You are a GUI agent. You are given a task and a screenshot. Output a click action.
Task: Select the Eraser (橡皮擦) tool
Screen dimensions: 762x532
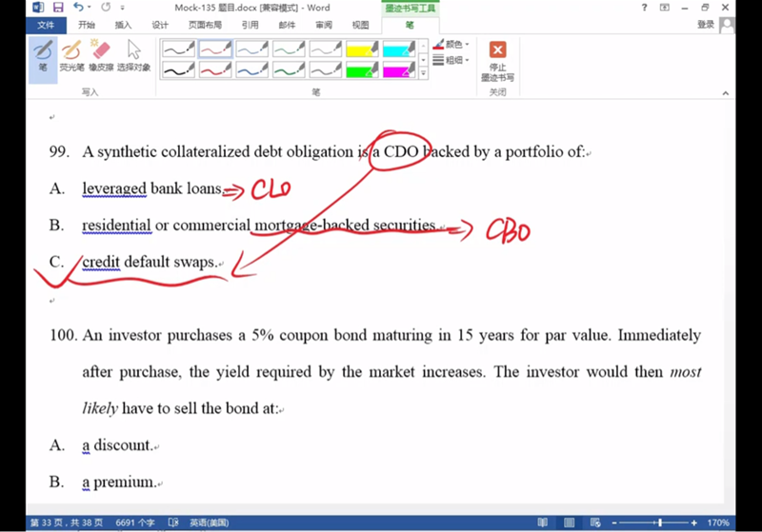pos(100,55)
